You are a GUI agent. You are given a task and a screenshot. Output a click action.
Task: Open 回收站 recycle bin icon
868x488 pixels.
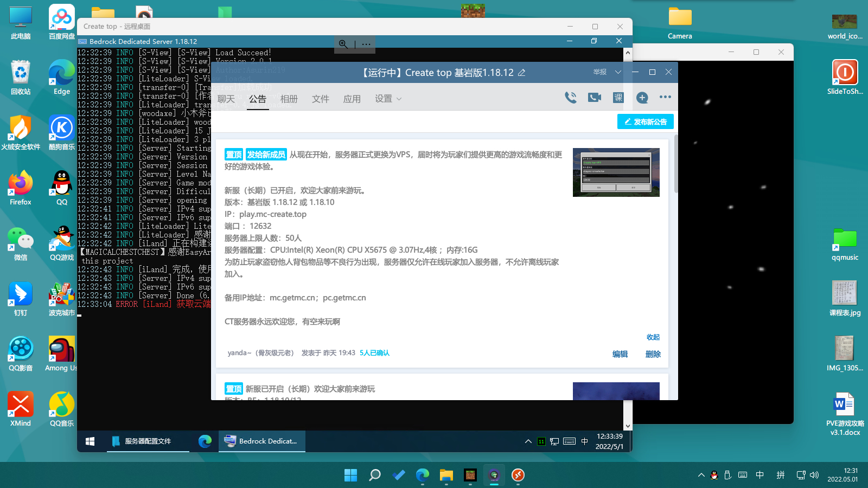[x=21, y=78]
